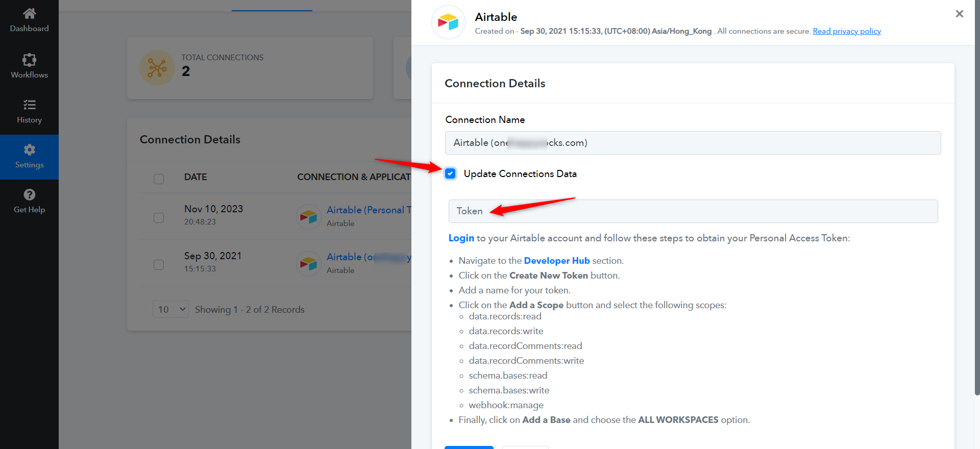This screenshot has width=980, height=449.
Task: Open the Dashboard home icon
Action: click(x=29, y=13)
